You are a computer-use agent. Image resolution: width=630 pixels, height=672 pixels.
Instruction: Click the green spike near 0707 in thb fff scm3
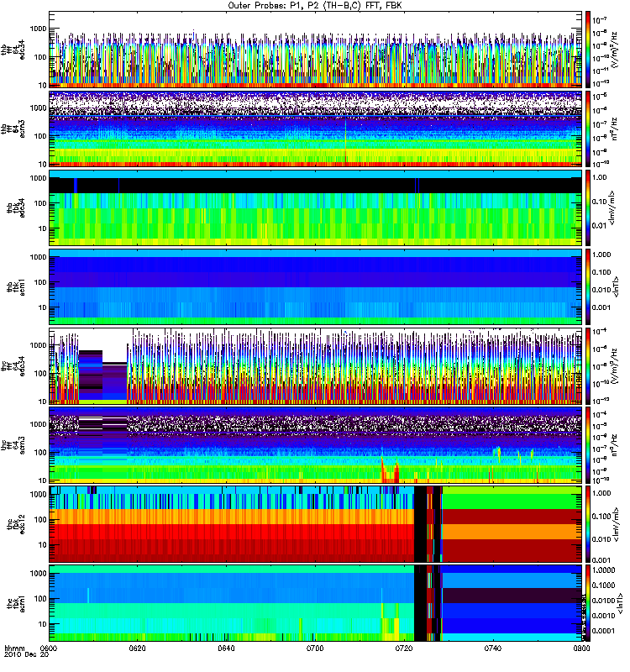[x=345, y=141]
